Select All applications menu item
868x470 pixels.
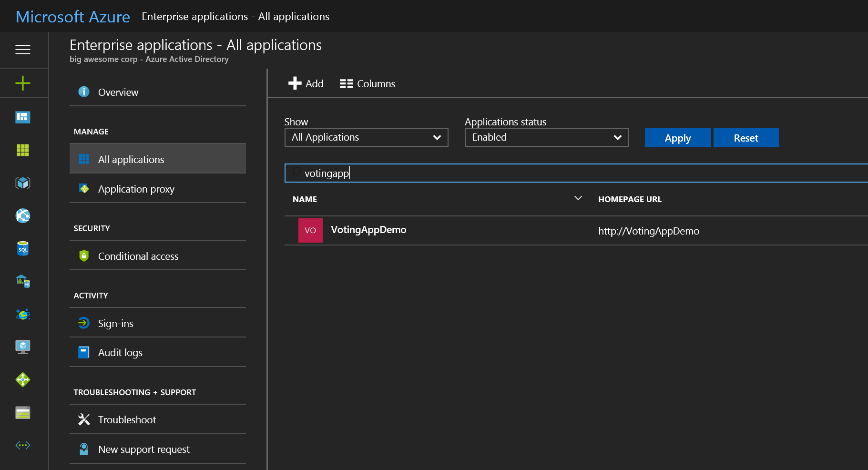[x=158, y=159]
